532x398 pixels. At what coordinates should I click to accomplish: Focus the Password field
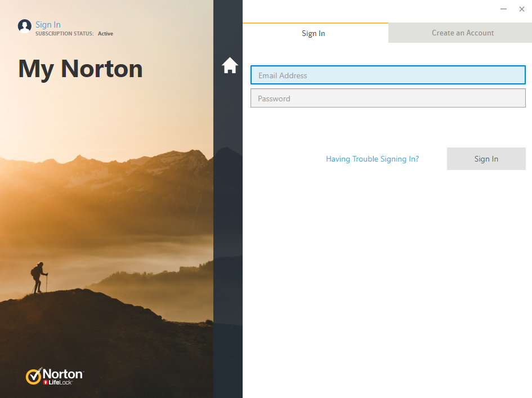[x=388, y=98]
